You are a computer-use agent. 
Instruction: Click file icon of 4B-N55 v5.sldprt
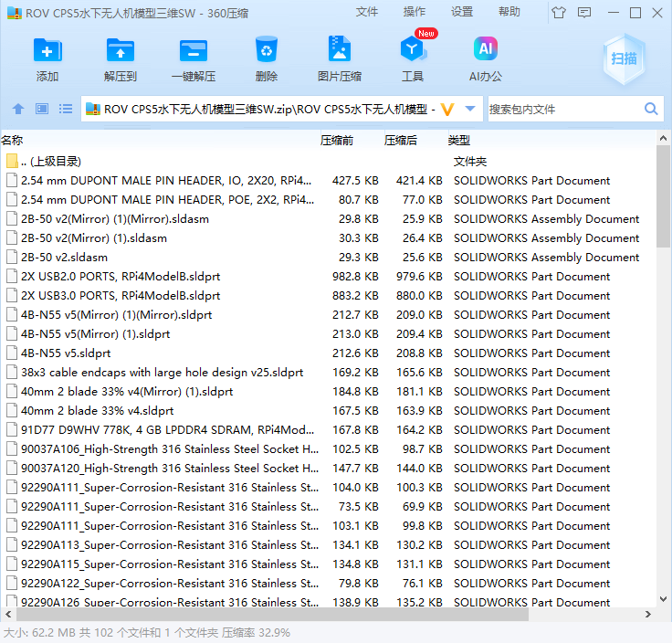click(12, 353)
